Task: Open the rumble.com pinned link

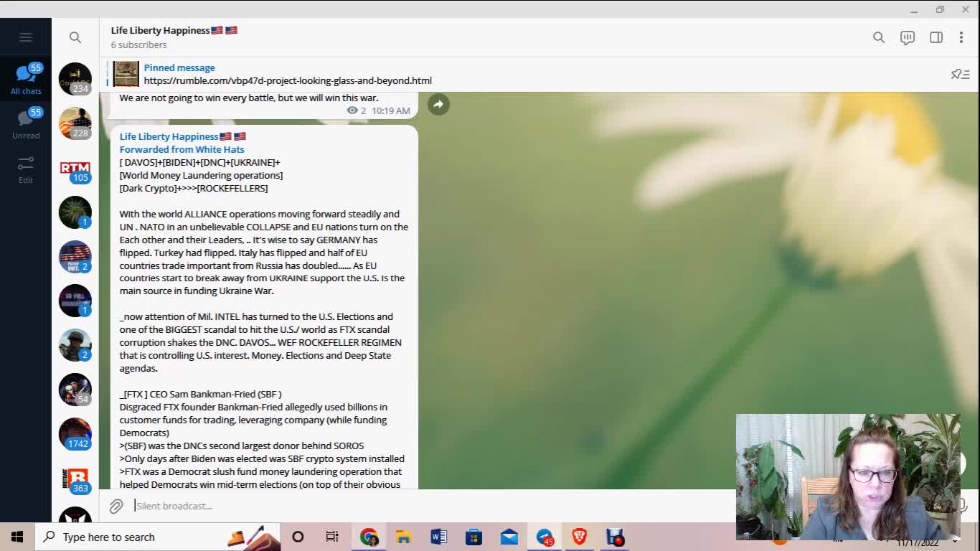Action: (288, 80)
